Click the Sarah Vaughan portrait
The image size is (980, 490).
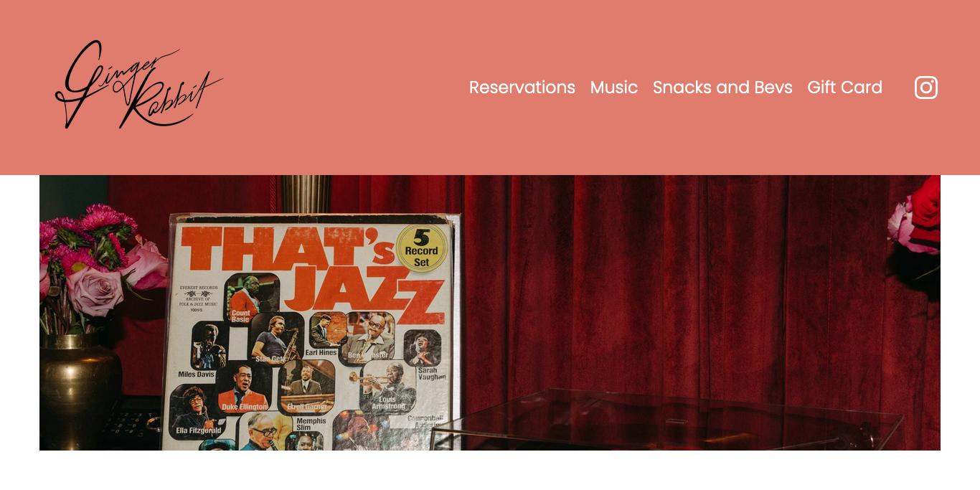[423, 348]
